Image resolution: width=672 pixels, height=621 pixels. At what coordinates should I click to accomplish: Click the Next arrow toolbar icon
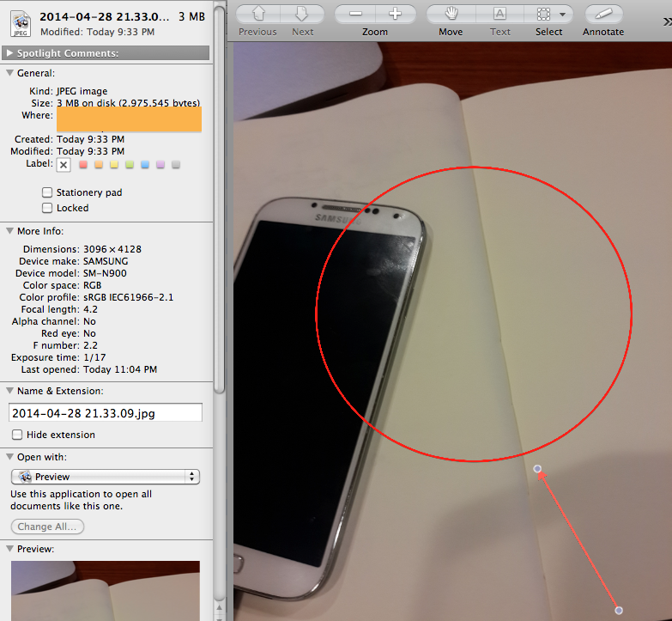[303, 14]
